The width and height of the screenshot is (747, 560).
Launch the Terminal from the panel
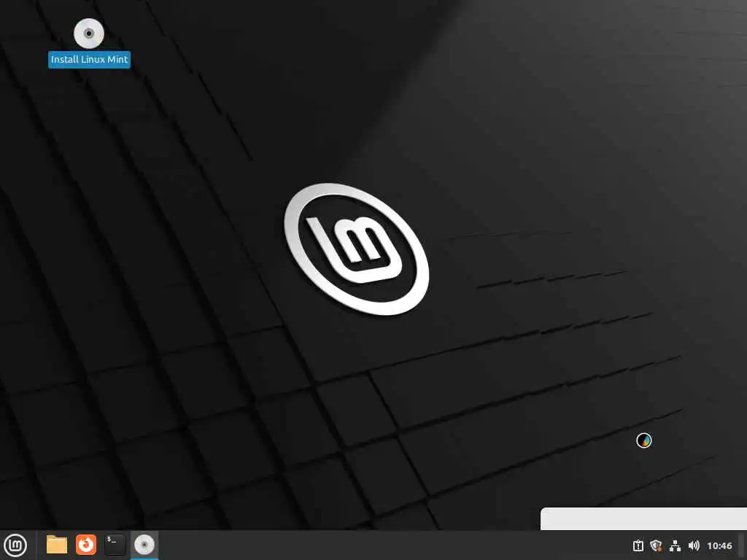coord(115,545)
